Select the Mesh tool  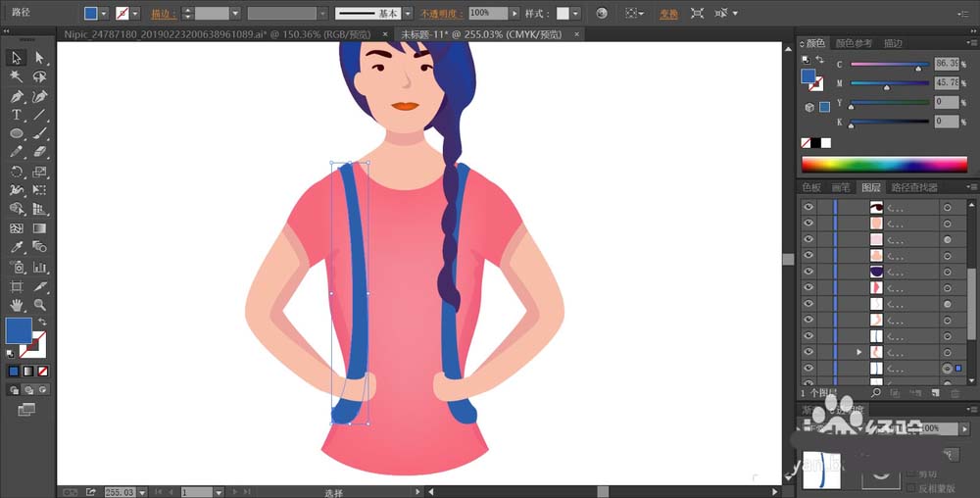[x=17, y=228]
